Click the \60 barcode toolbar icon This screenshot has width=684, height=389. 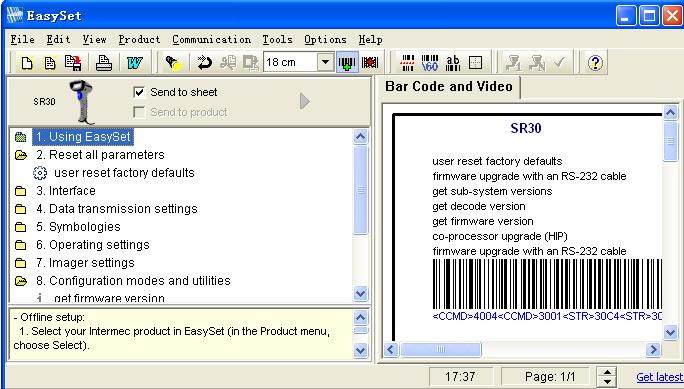pos(430,63)
